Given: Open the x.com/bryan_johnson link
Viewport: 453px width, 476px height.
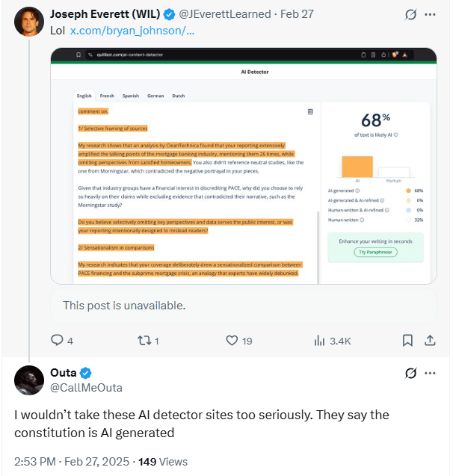Looking at the screenshot, I should click(x=132, y=31).
